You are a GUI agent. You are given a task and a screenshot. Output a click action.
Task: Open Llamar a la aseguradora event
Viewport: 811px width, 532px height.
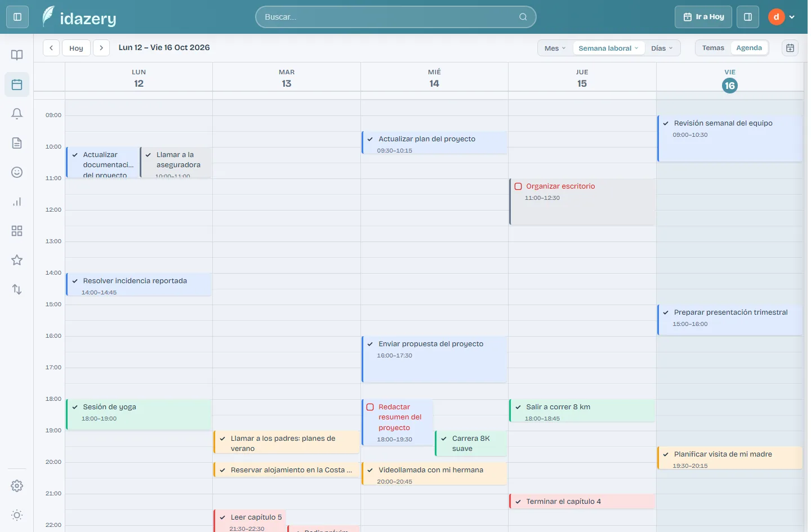(x=176, y=162)
